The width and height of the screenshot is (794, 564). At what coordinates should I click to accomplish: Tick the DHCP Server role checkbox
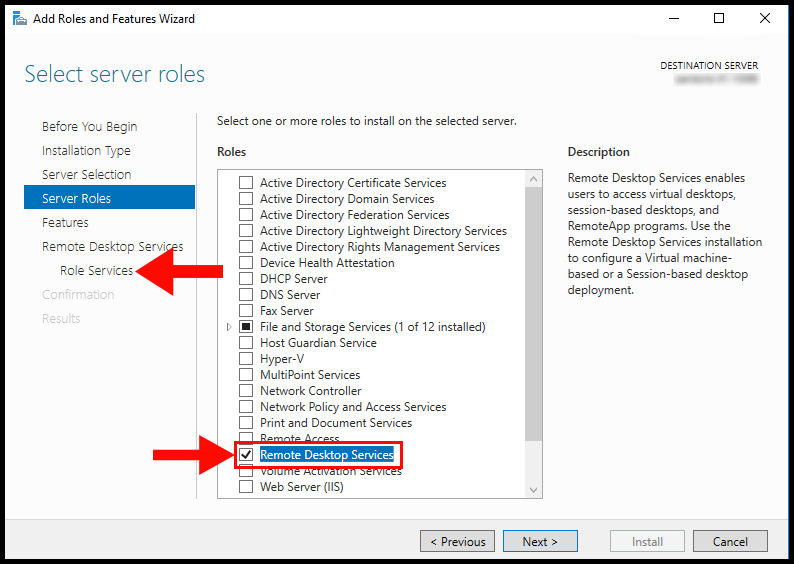pyautogui.click(x=246, y=279)
